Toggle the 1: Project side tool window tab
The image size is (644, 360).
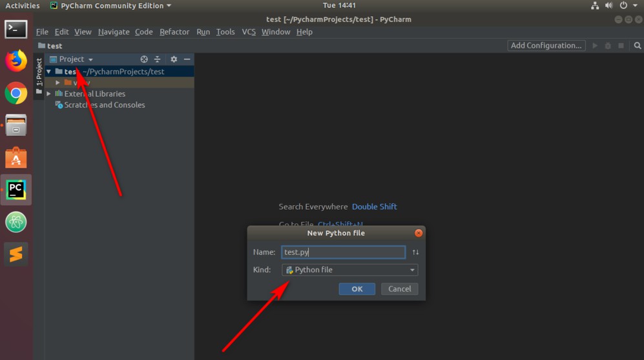click(39, 75)
